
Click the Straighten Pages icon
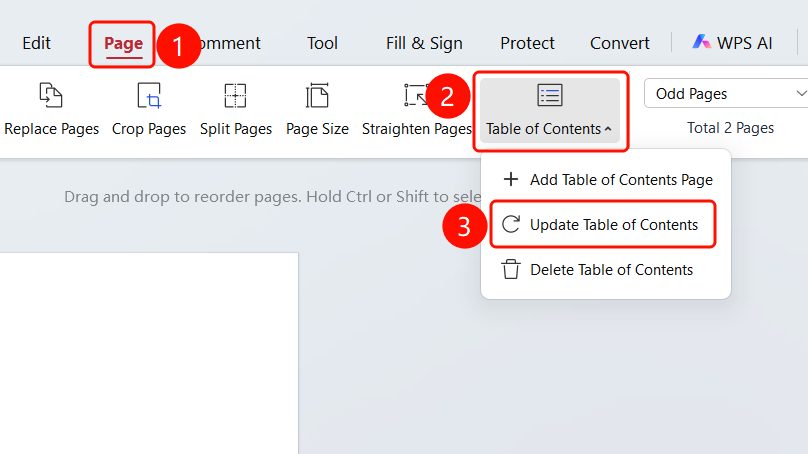pyautogui.click(x=415, y=95)
